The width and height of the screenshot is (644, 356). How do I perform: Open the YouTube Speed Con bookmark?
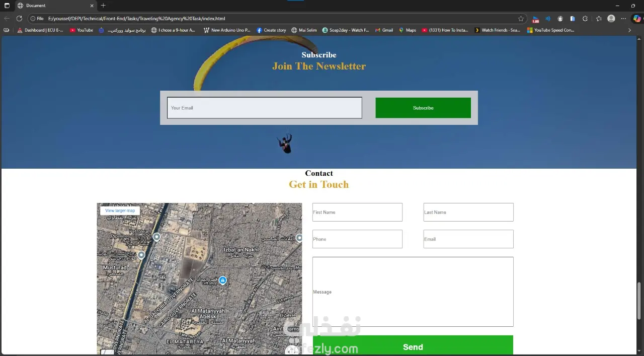pyautogui.click(x=550, y=30)
